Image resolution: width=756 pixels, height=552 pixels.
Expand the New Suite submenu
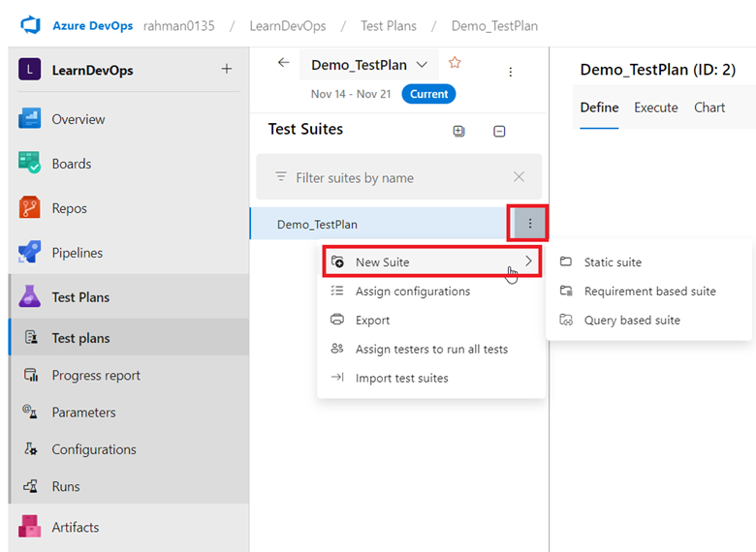coord(432,261)
